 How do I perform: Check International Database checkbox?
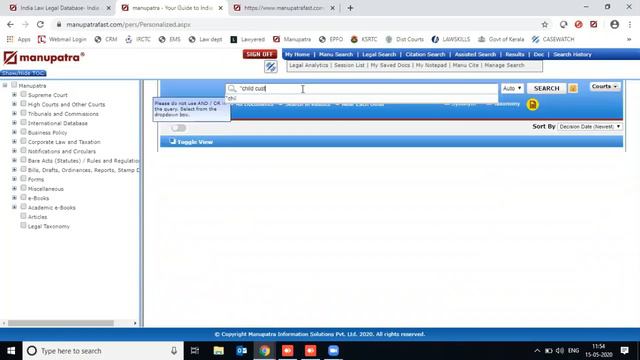pos(24,122)
